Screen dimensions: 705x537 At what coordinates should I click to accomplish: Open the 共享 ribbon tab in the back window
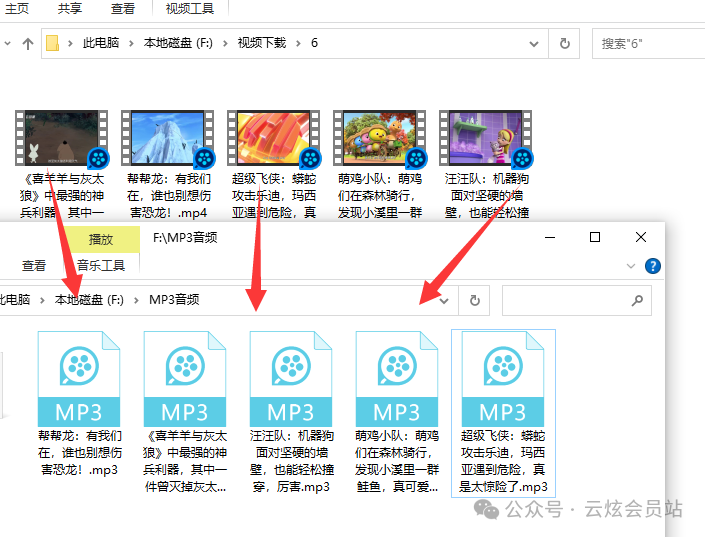pos(70,9)
